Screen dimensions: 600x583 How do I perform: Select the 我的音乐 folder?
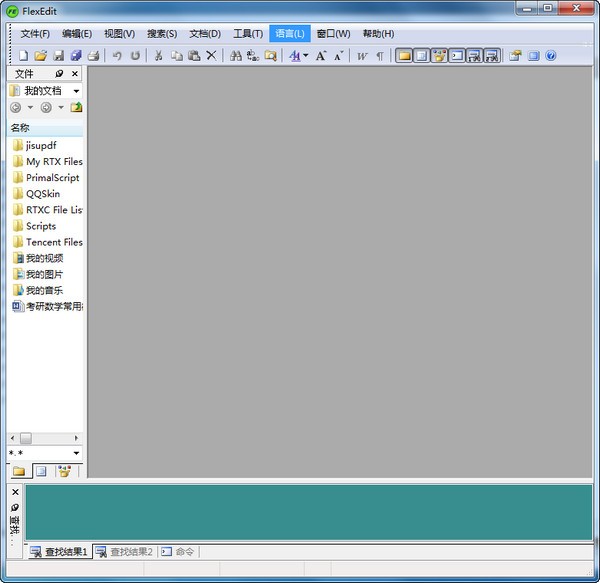click(38, 290)
